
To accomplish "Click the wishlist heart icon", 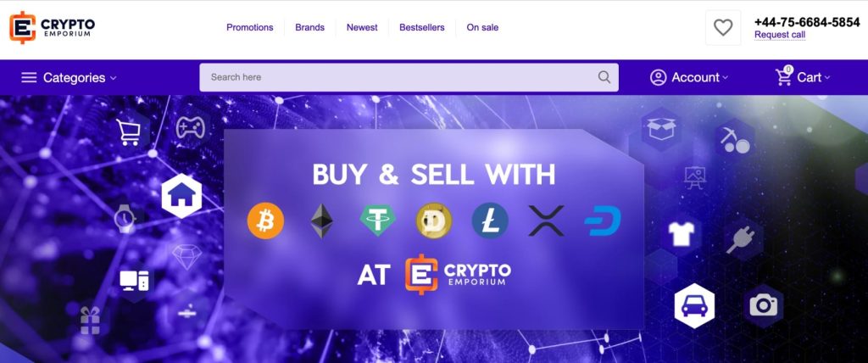I will [723, 27].
